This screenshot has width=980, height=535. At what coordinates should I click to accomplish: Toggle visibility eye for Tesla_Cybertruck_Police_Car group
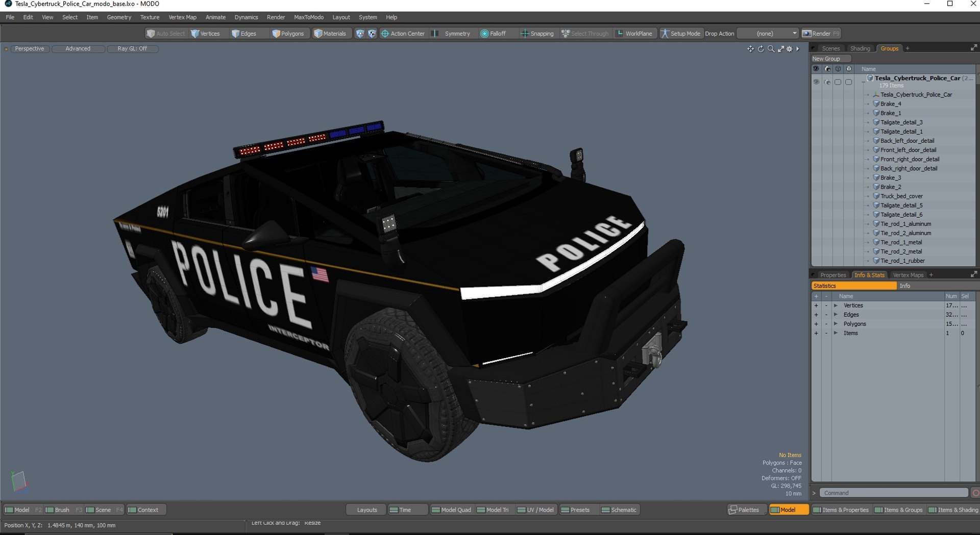(x=816, y=82)
